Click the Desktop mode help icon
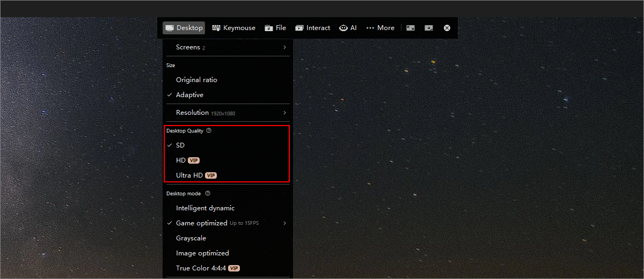Viewport: 644px width, 279px height. coord(208,193)
